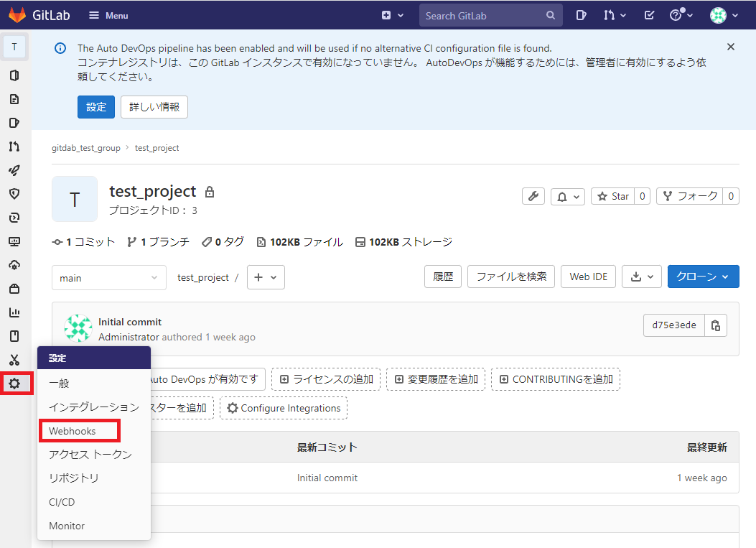The image size is (756, 548).
Task: Open Security & Compliance shield icon
Action: pos(14,194)
